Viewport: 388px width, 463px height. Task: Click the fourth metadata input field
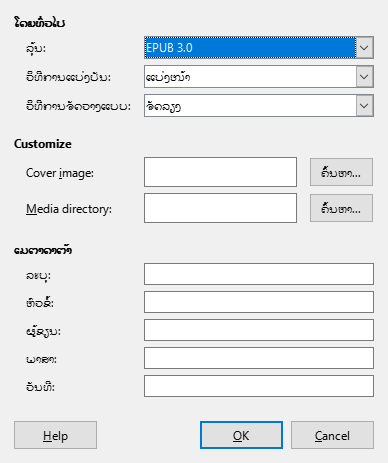pos(259,358)
